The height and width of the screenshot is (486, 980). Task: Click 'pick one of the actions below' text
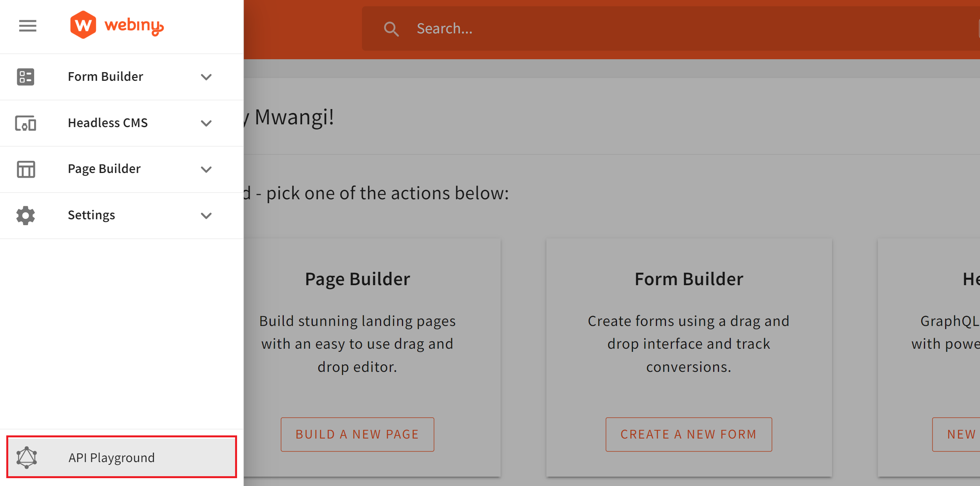click(x=387, y=193)
